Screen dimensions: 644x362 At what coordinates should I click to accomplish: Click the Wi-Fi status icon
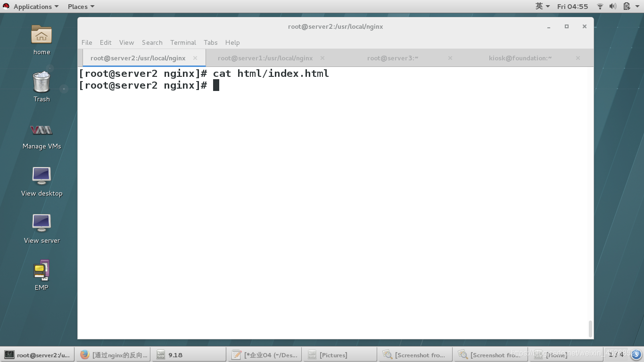(600, 6)
